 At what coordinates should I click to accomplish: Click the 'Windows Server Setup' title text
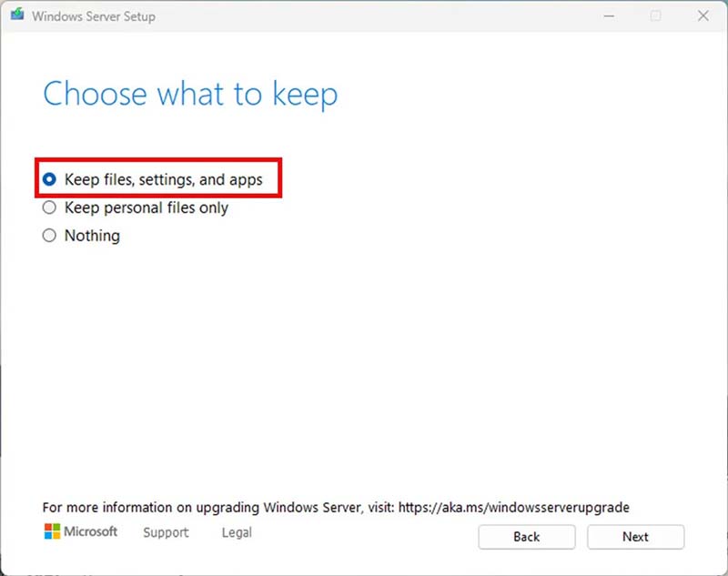click(x=96, y=16)
